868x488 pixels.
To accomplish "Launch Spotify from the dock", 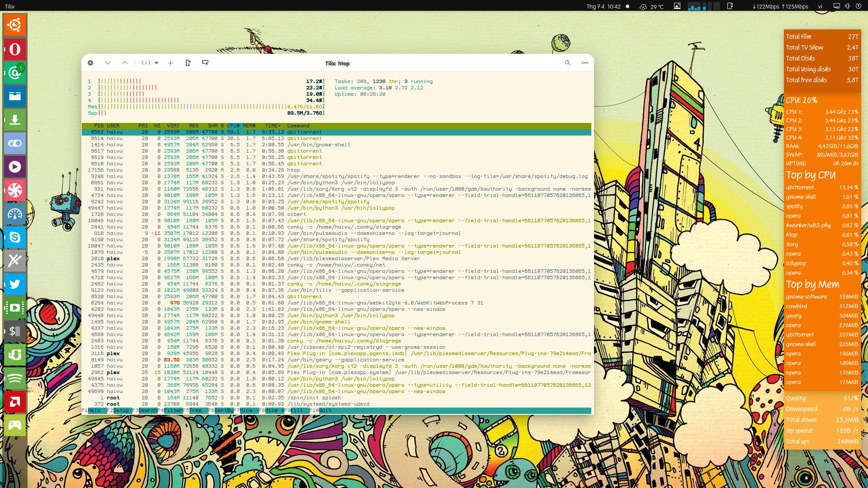I will (x=15, y=378).
